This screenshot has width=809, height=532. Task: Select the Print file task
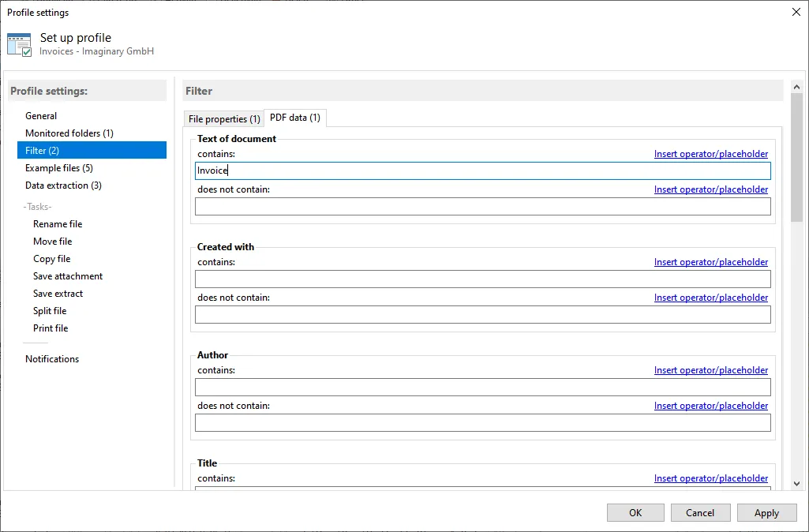point(50,328)
